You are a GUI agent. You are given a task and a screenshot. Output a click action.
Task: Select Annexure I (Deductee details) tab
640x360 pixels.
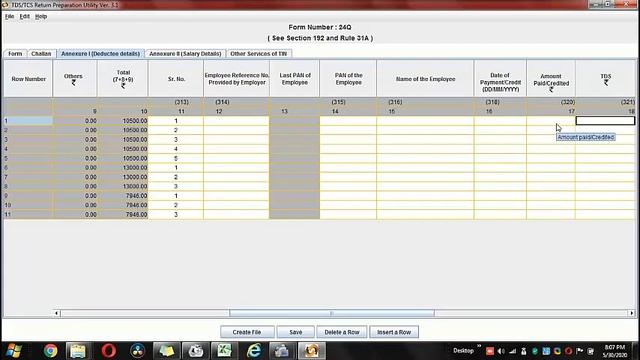point(100,53)
